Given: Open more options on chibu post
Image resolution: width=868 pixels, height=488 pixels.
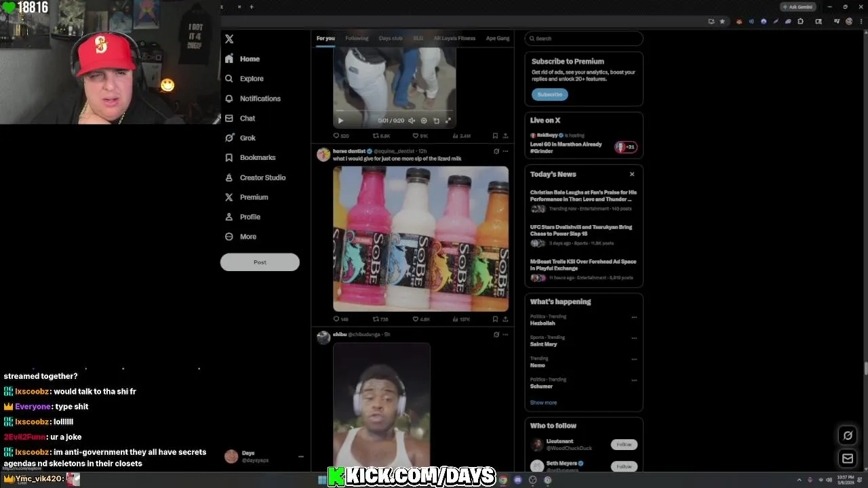Looking at the screenshot, I should pyautogui.click(x=505, y=334).
